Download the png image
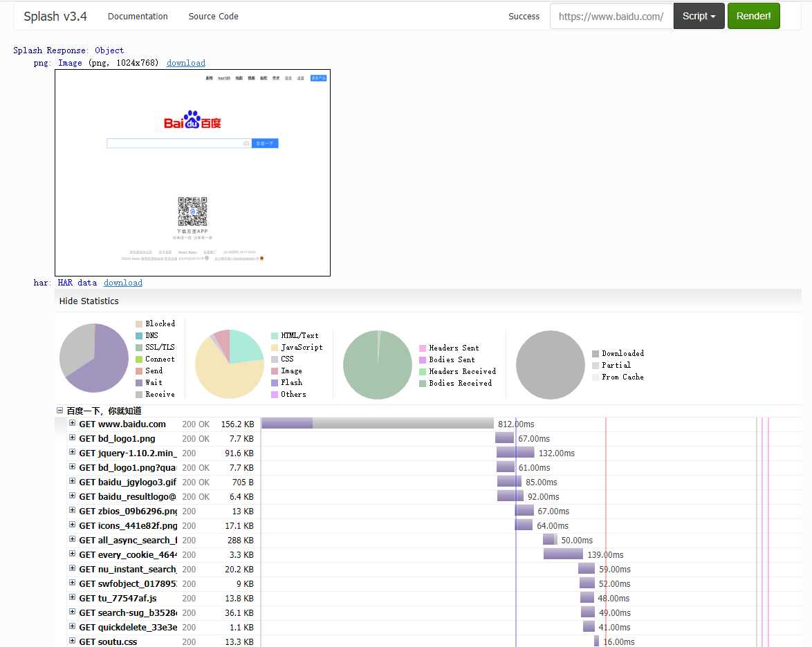This screenshot has height=647, width=812. (x=186, y=63)
